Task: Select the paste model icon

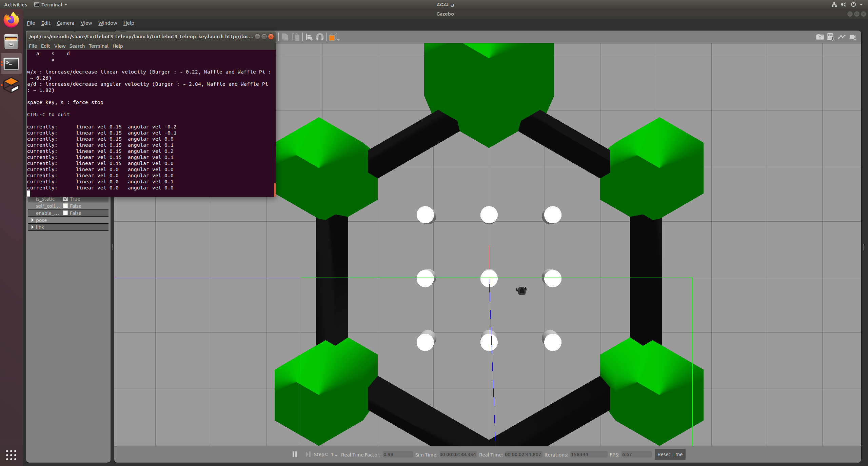Action: point(295,37)
